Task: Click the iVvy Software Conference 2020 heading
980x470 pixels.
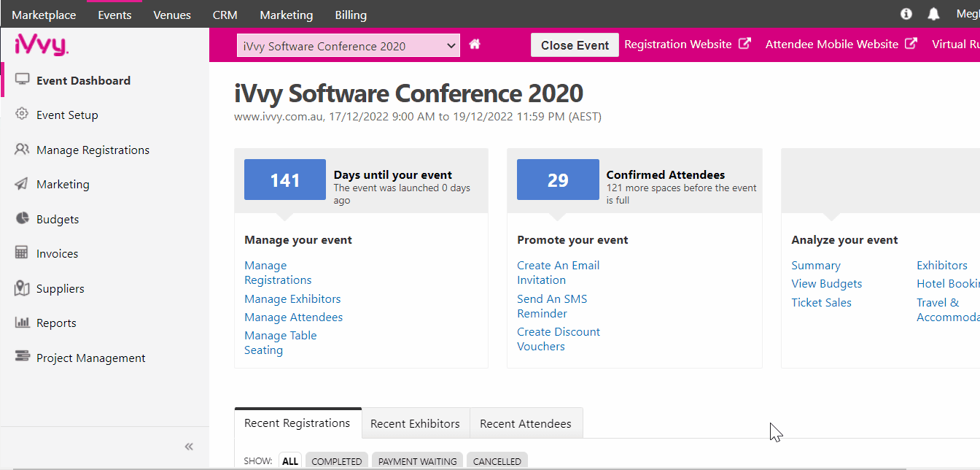Action: pos(409,93)
